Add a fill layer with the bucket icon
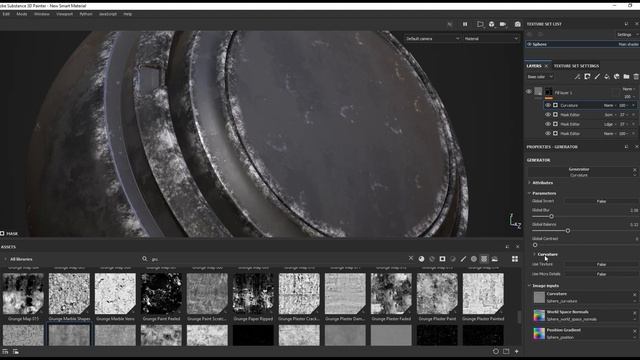Image resolution: width=640 pixels, height=360 pixels. click(x=607, y=77)
